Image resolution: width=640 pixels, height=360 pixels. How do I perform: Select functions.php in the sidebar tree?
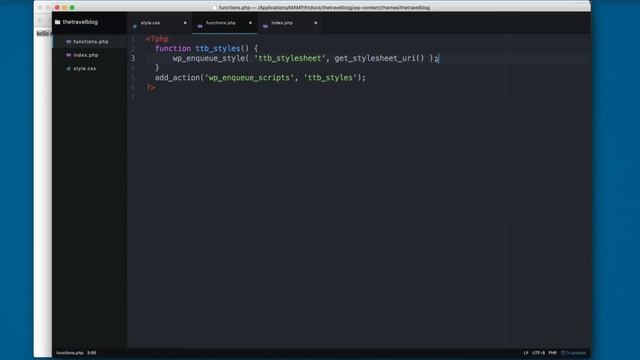[x=91, y=42]
